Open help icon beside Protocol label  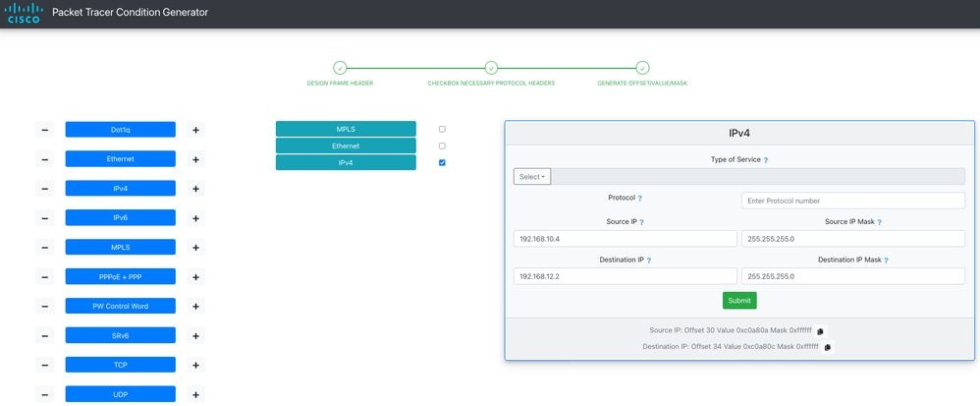click(x=639, y=199)
